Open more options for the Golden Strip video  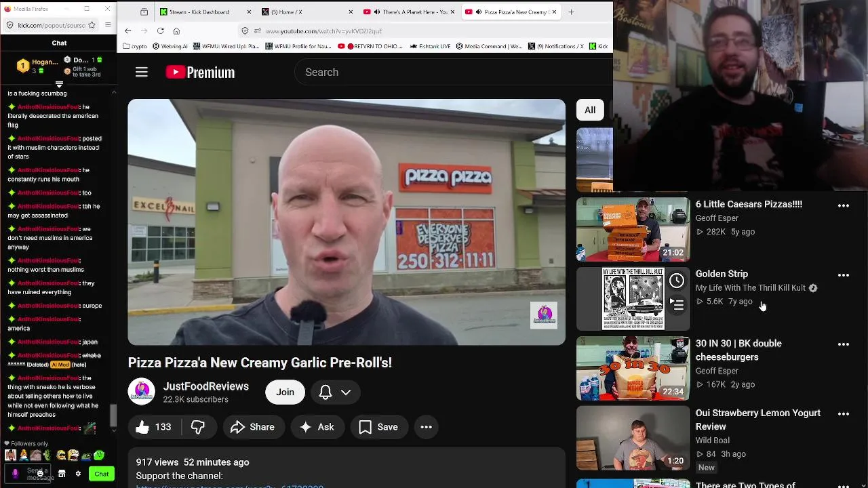[x=844, y=275]
